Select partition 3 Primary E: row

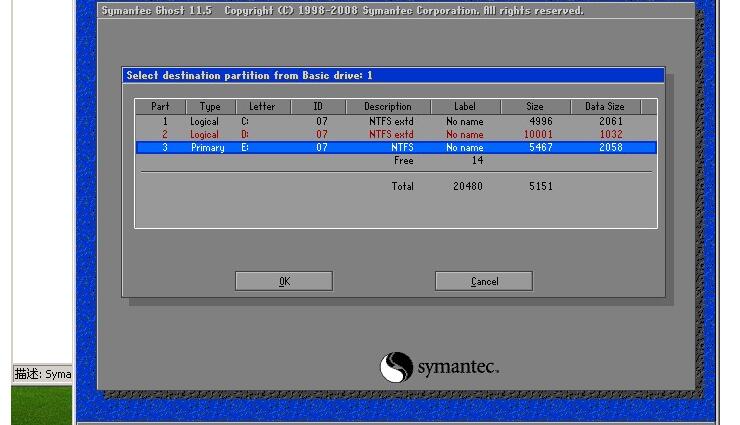click(x=396, y=148)
